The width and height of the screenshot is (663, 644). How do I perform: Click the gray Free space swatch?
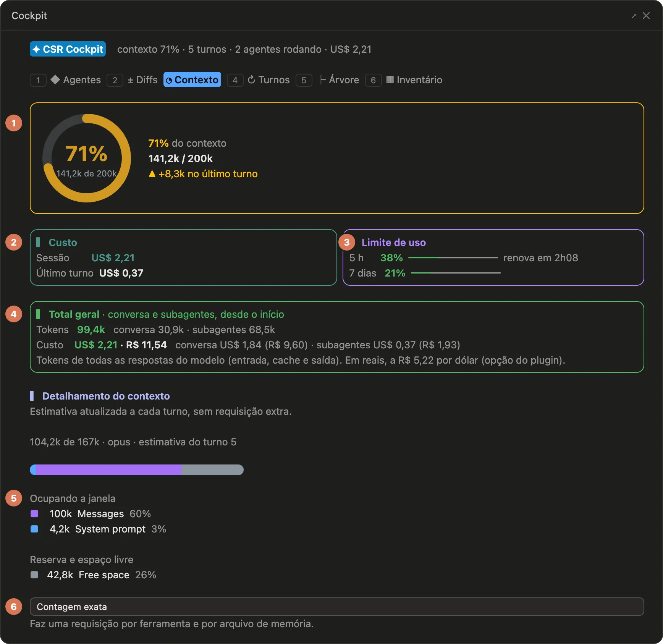34,575
